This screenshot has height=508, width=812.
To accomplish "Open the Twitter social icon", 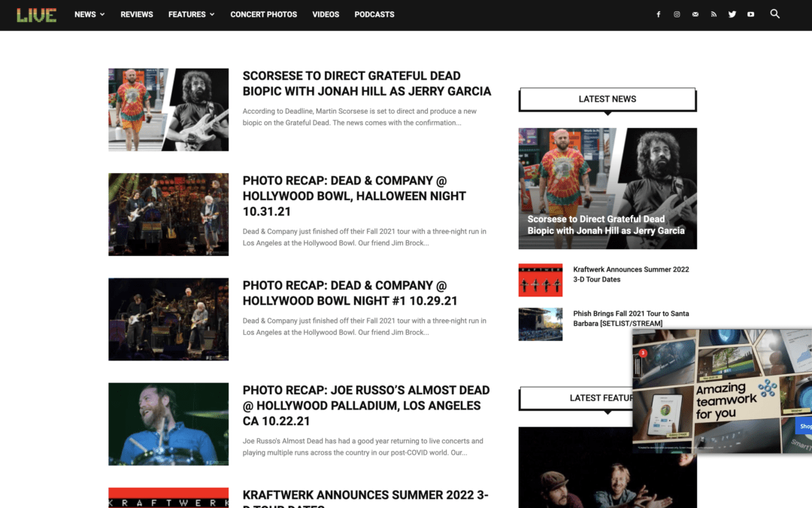I will click(x=732, y=14).
